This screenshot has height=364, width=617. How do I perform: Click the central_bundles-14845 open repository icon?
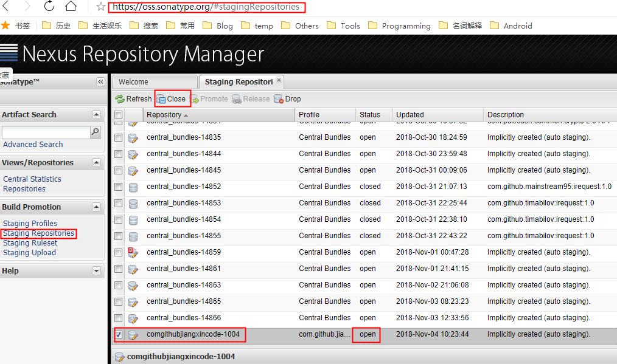click(133, 171)
